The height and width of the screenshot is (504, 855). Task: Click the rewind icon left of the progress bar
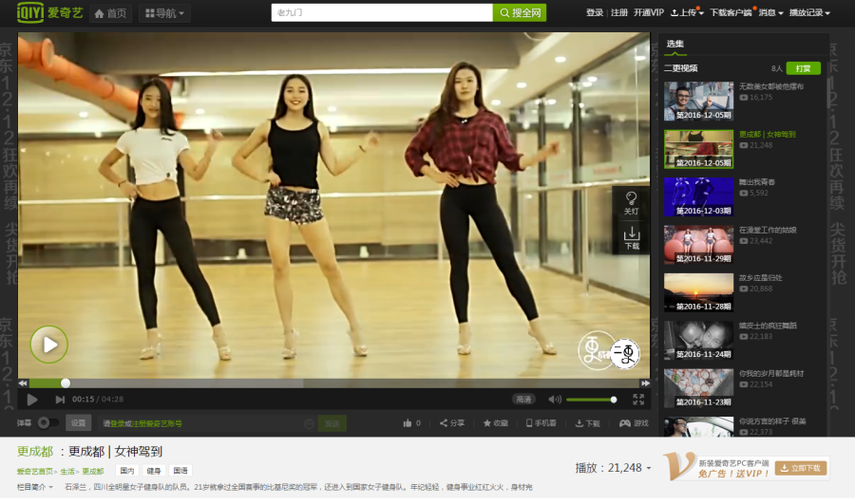23,383
